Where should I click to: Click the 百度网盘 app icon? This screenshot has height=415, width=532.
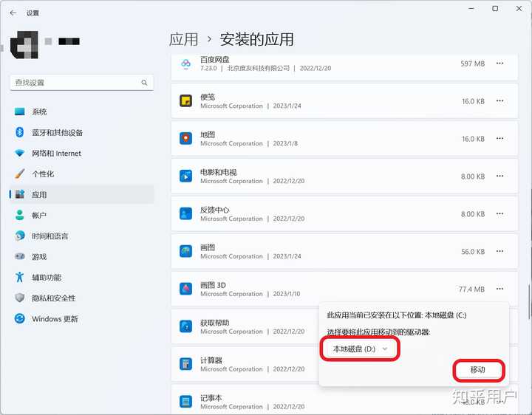185,64
